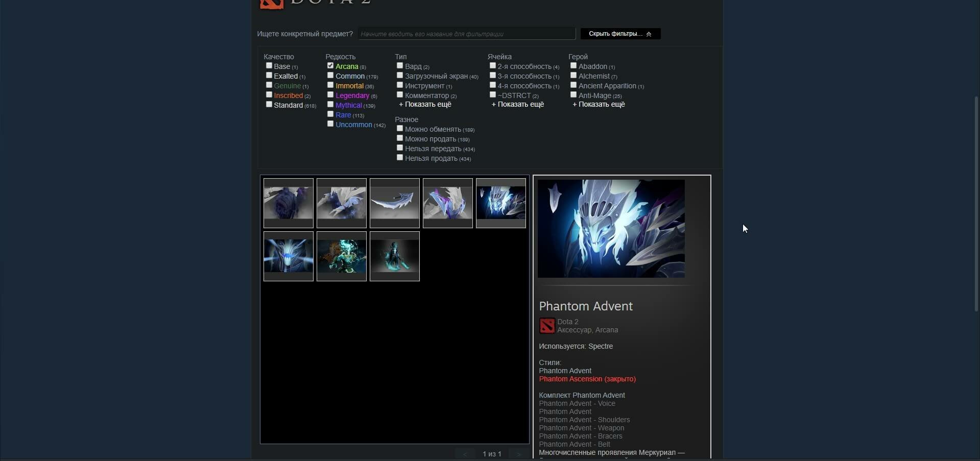Select the white spiked shoulders item thumbnail
980x461 pixels.
(342, 203)
